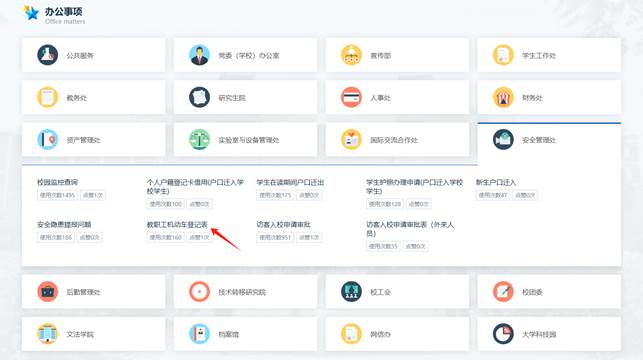
Task: Open 访客入校申请审批表（外来人员） link
Action: pos(410,229)
